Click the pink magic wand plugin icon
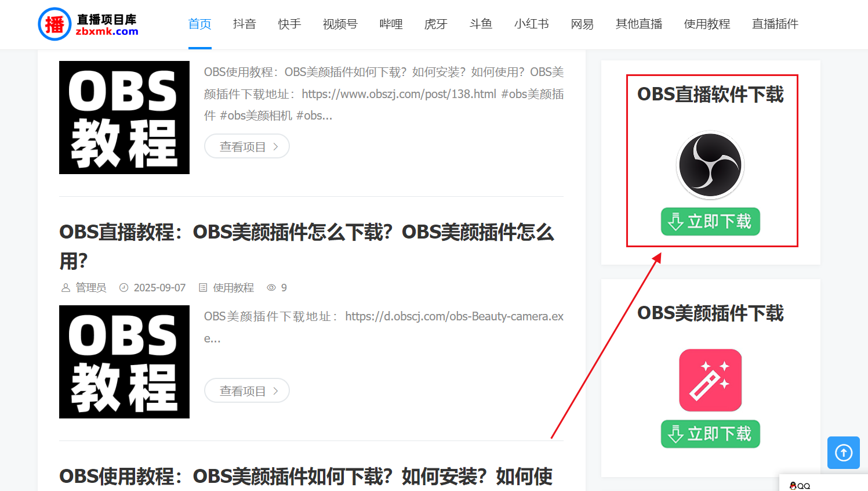 (x=710, y=380)
